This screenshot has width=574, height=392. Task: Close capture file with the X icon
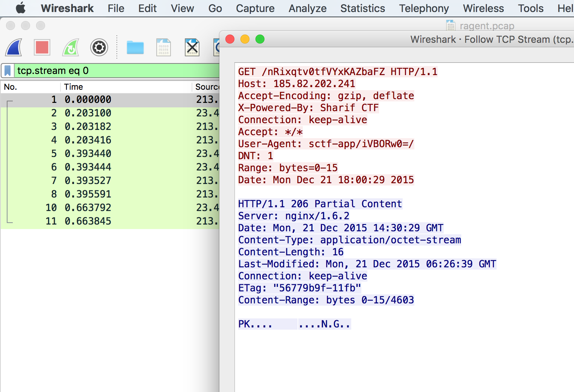pyautogui.click(x=192, y=47)
